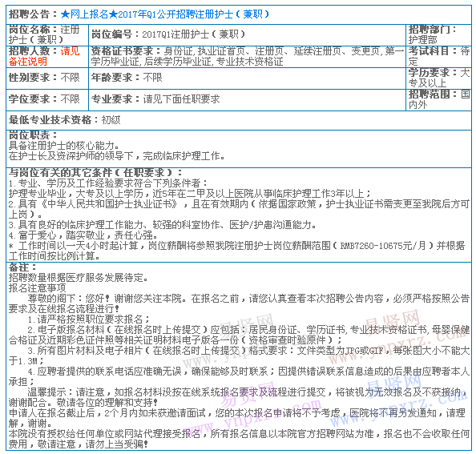Click the 报名注意事项 line
Screen dimensions: 476x454
(37, 287)
